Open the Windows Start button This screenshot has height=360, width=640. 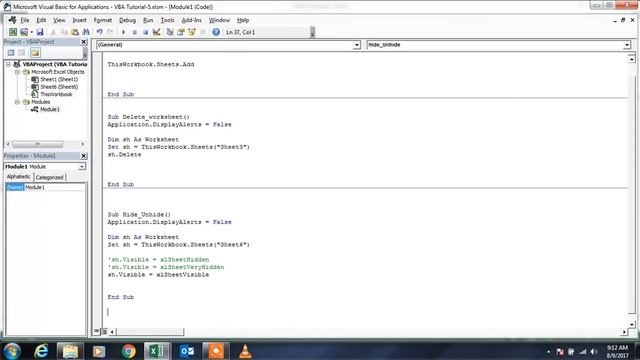(x=12, y=351)
